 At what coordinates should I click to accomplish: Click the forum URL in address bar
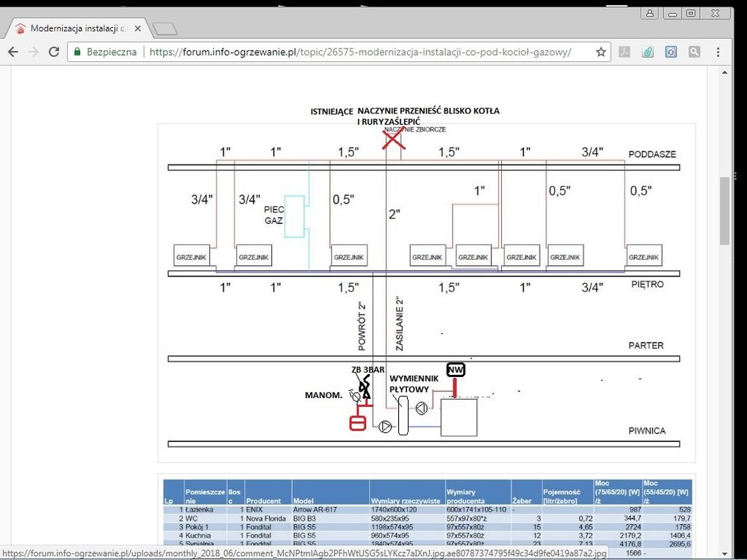(360, 52)
